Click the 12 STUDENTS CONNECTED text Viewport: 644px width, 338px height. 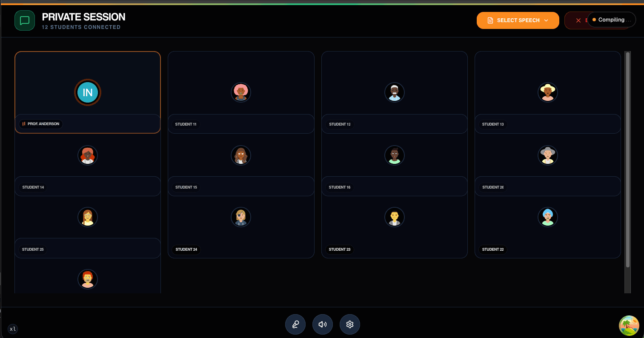[81, 27]
